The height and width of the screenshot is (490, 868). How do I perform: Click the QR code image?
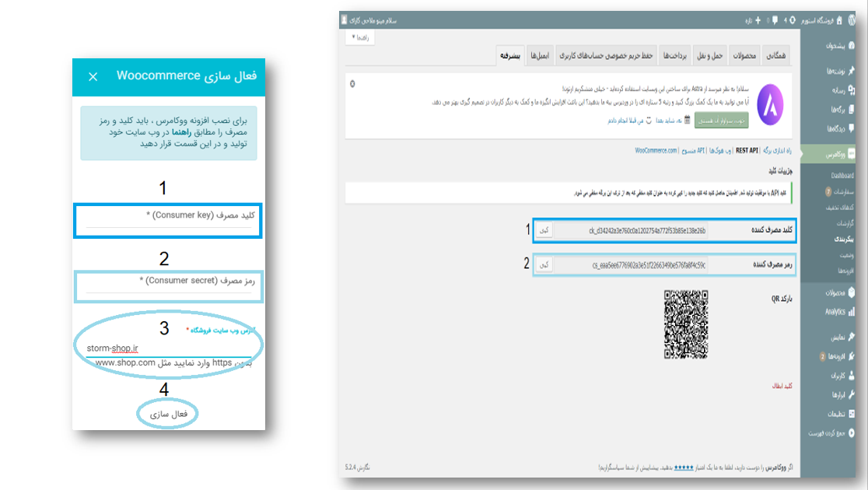pos(686,324)
